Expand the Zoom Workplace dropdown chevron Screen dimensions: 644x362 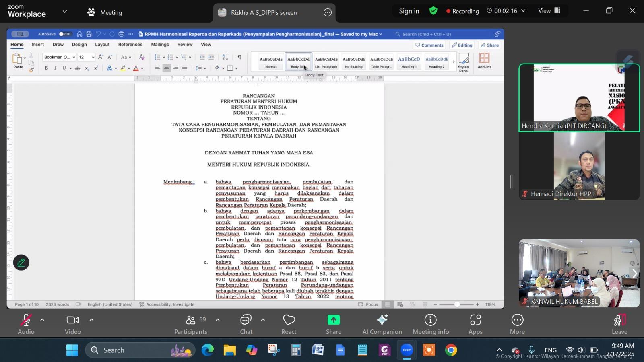pos(65,12)
